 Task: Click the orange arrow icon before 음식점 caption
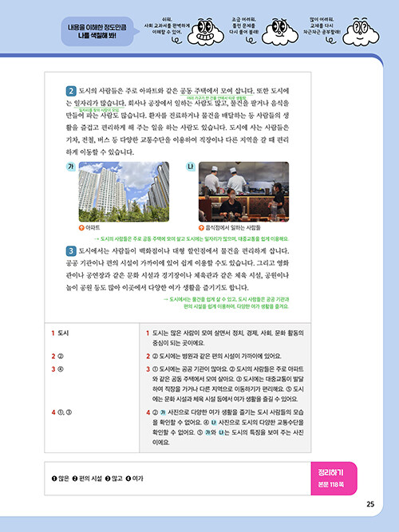click(201, 227)
